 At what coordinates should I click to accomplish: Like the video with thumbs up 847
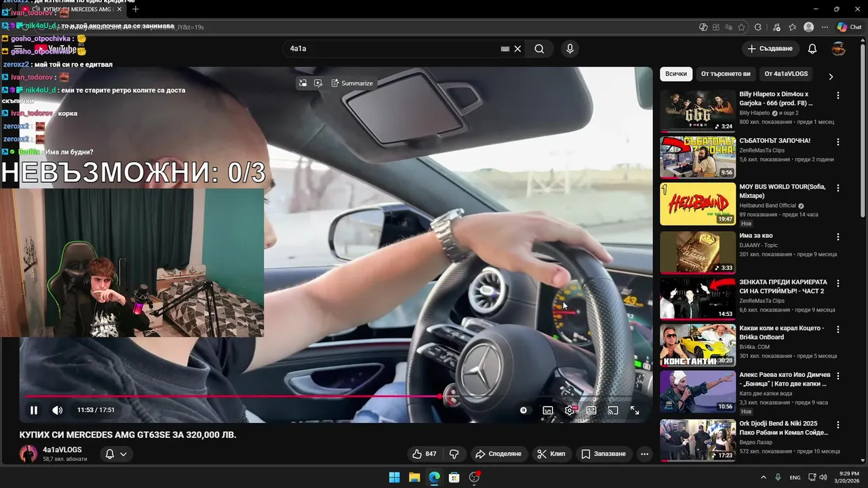[424, 453]
